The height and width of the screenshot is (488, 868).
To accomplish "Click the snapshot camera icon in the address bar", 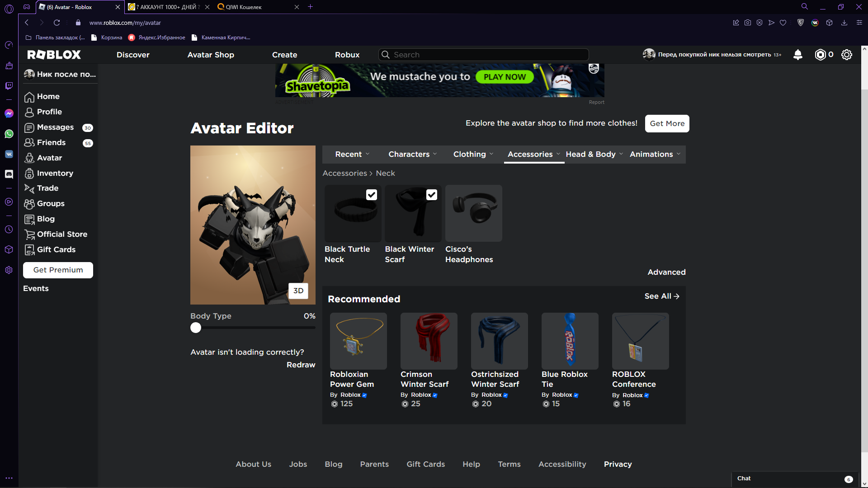I will tap(748, 23).
